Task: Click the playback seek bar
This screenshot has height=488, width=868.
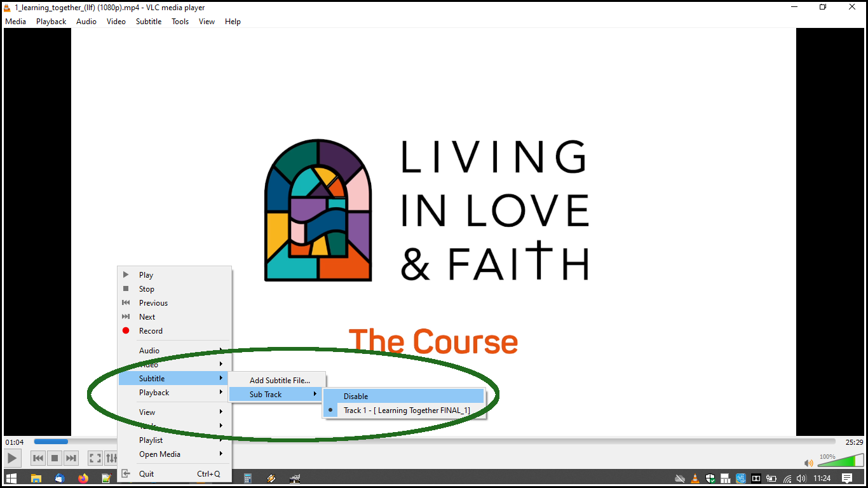Action: tap(435, 441)
